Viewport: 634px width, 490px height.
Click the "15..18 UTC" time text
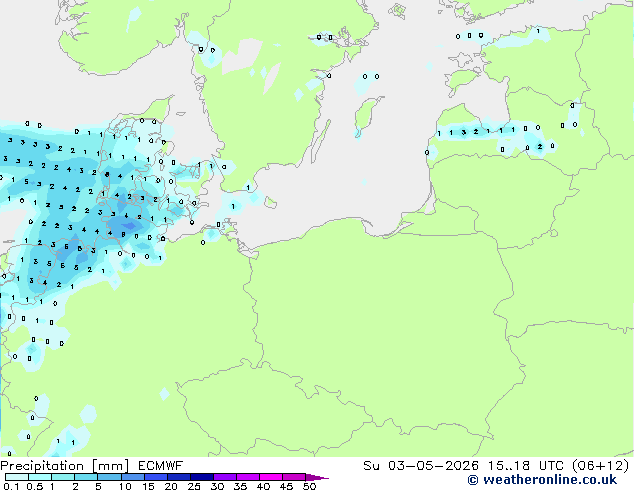525,465
